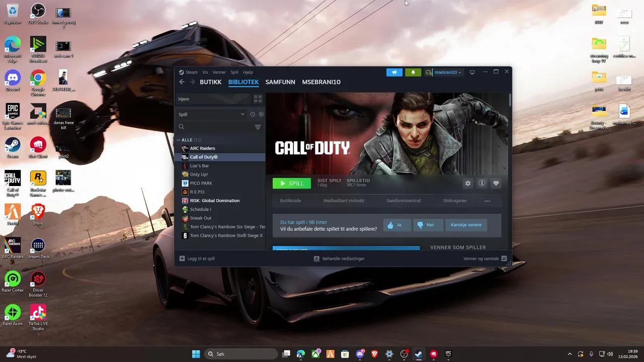
Task: Open the Butikkside link
Action: (290, 201)
